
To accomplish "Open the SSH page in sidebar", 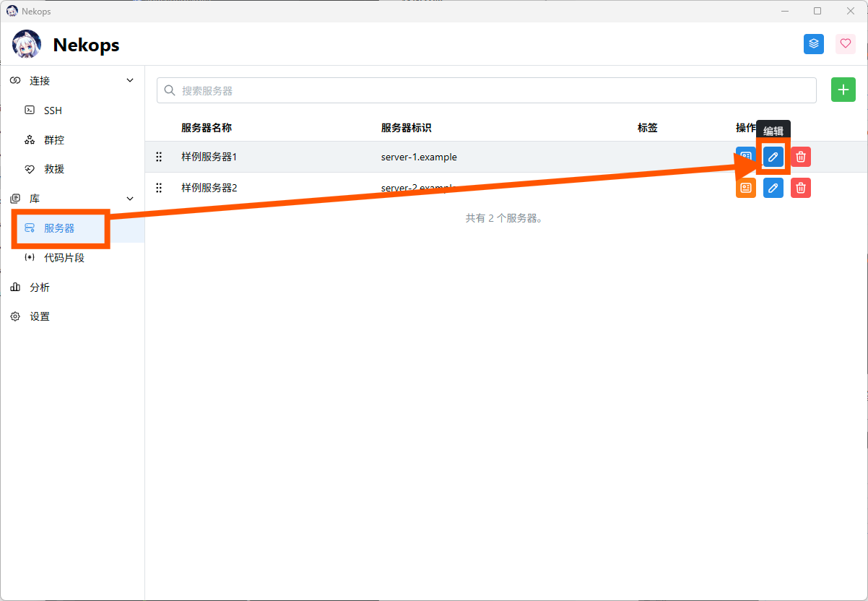I will (53, 111).
